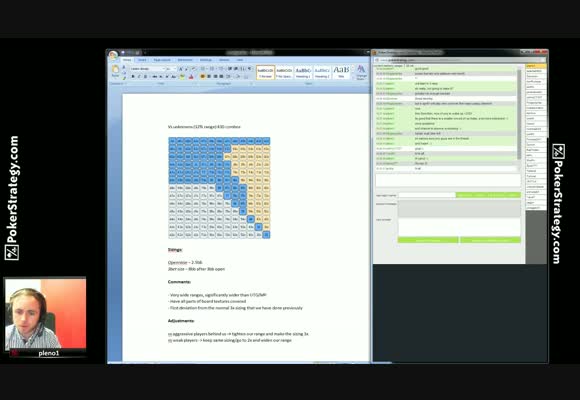Apply the Heading 1 style
The height and width of the screenshot is (400, 580).
click(303, 72)
